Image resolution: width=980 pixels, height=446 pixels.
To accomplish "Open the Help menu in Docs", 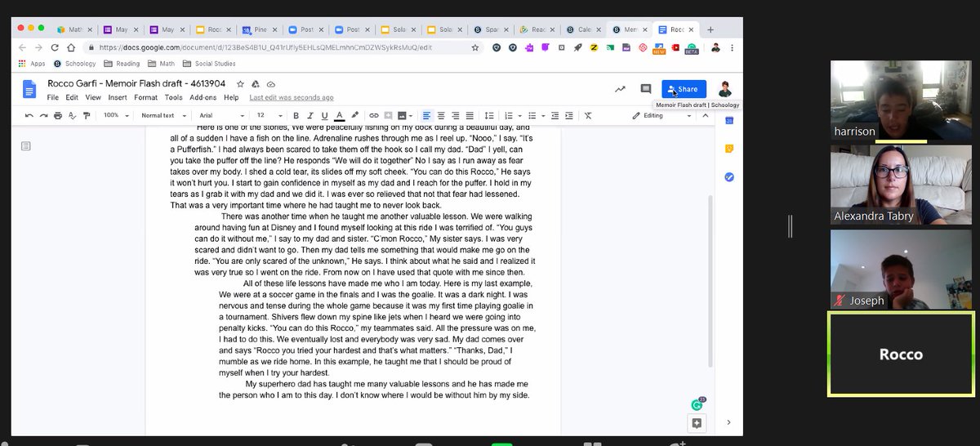I will click(231, 97).
